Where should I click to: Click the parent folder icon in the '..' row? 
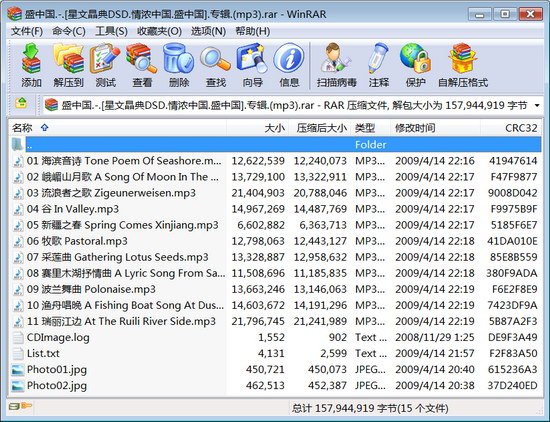[17, 144]
